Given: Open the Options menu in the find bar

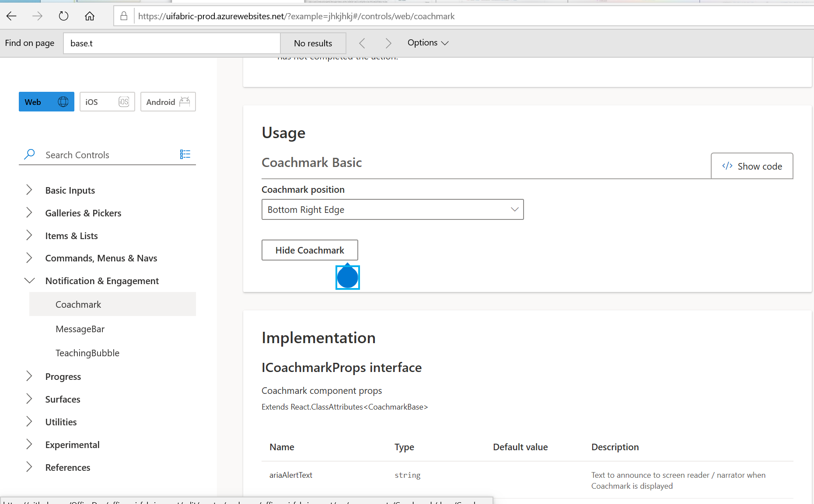Looking at the screenshot, I should [427, 43].
